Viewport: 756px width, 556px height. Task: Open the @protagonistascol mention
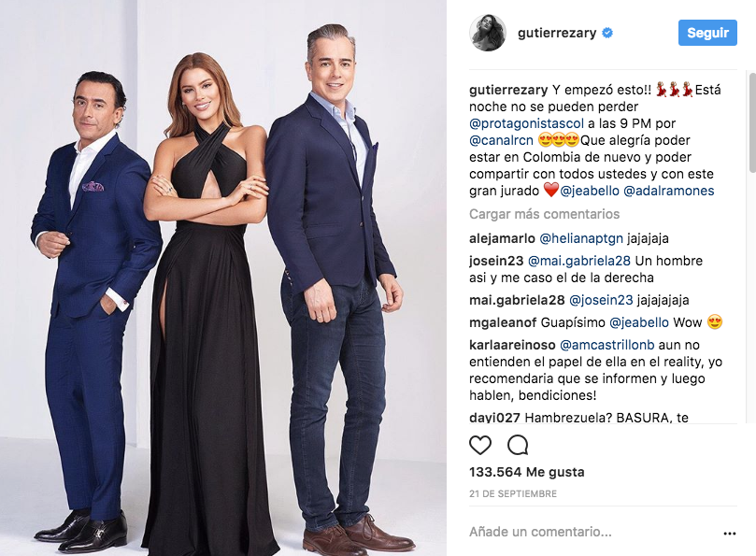click(x=526, y=123)
